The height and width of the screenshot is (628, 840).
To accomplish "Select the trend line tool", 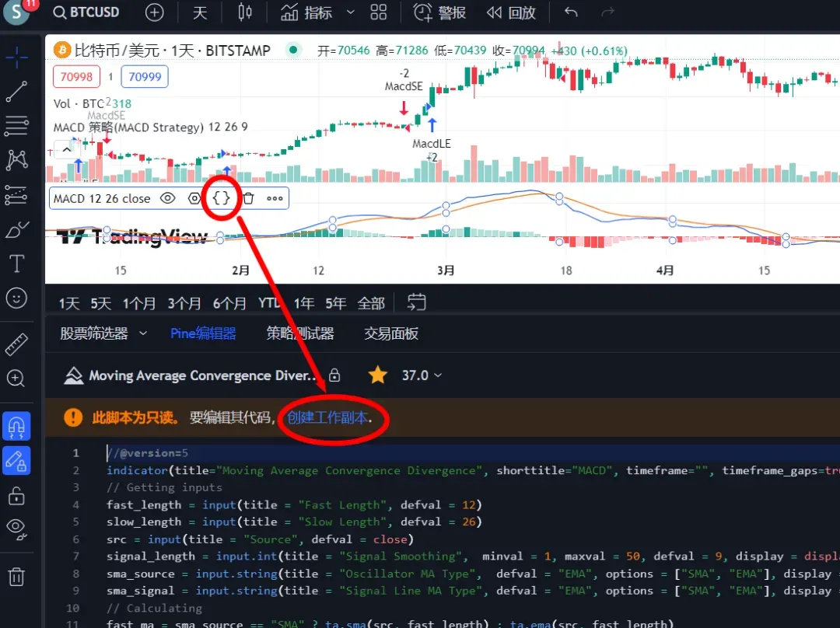I will [16, 92].
